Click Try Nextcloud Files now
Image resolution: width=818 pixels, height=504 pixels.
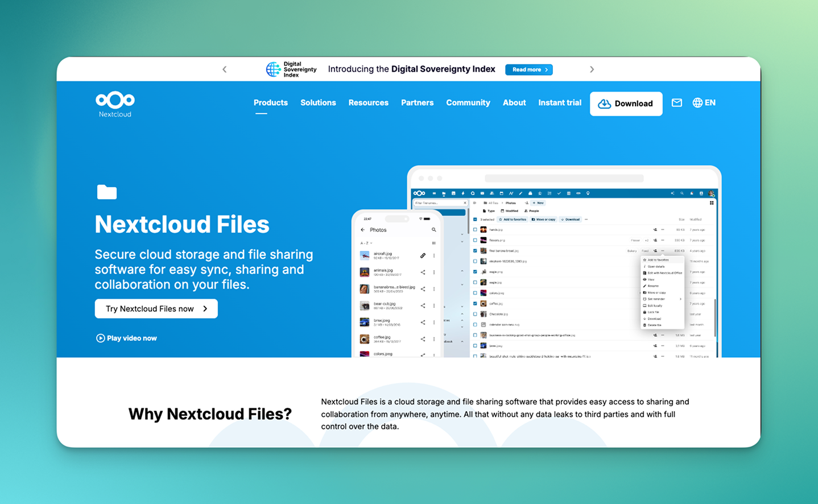click(156, 308)
